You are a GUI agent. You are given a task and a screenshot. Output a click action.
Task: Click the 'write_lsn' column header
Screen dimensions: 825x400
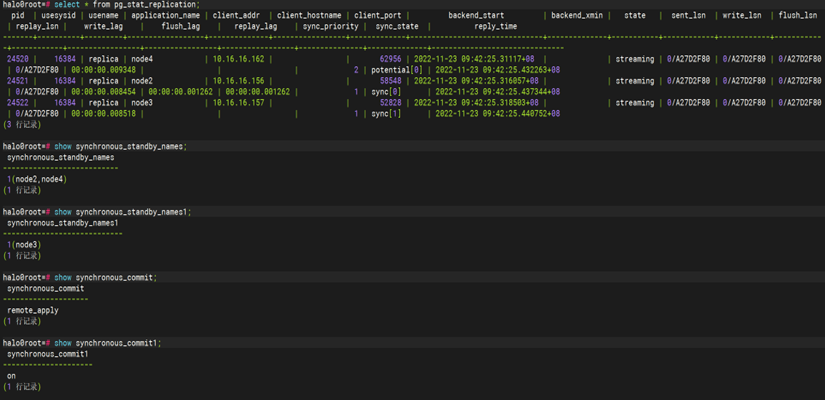[742, 16]
